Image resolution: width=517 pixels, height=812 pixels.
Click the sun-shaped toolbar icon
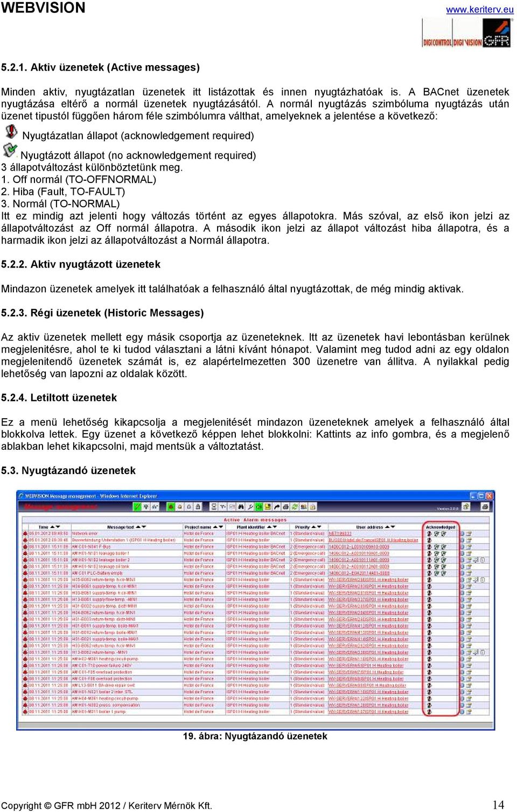pyautogui.click(x=146, y=507)
